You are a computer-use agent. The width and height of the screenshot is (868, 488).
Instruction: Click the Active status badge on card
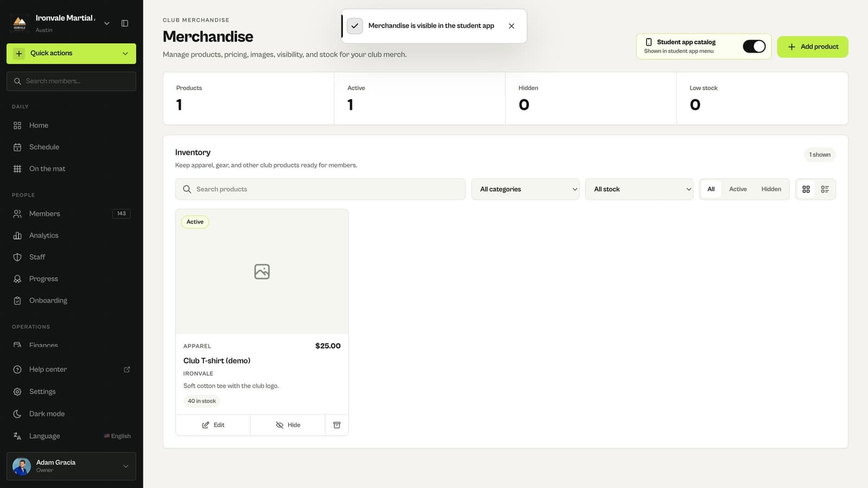point(195,222)
